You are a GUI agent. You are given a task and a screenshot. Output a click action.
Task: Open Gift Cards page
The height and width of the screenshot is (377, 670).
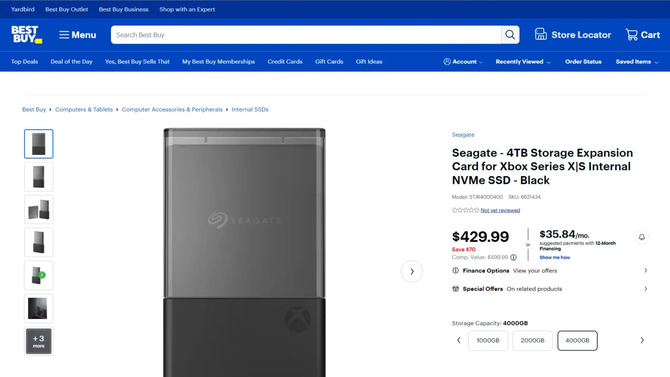[329, 62]
